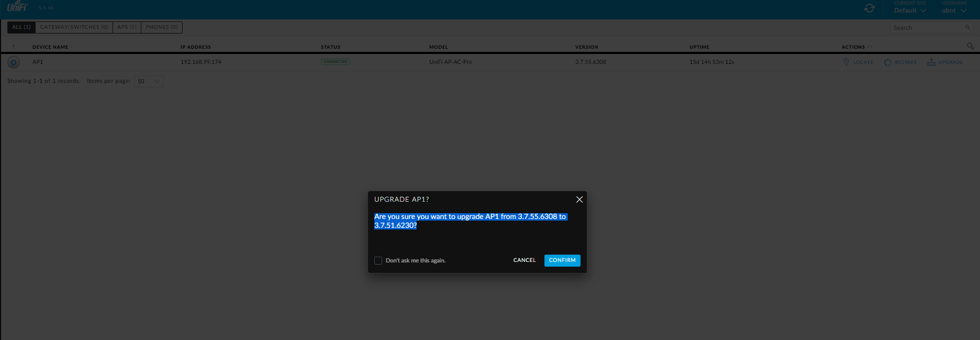Viewport: 980px width, 340px height.
Task: Confirm the AP1 firmware upgrade
Action: pos(562,260)
